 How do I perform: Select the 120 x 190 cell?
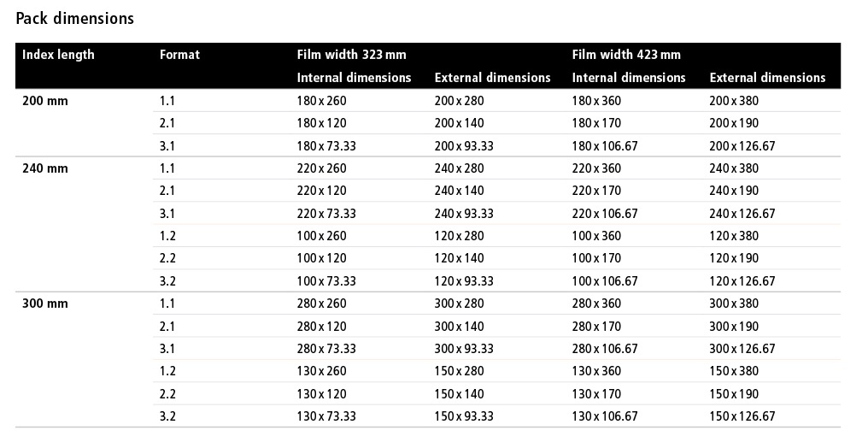[x=734, y=258]
